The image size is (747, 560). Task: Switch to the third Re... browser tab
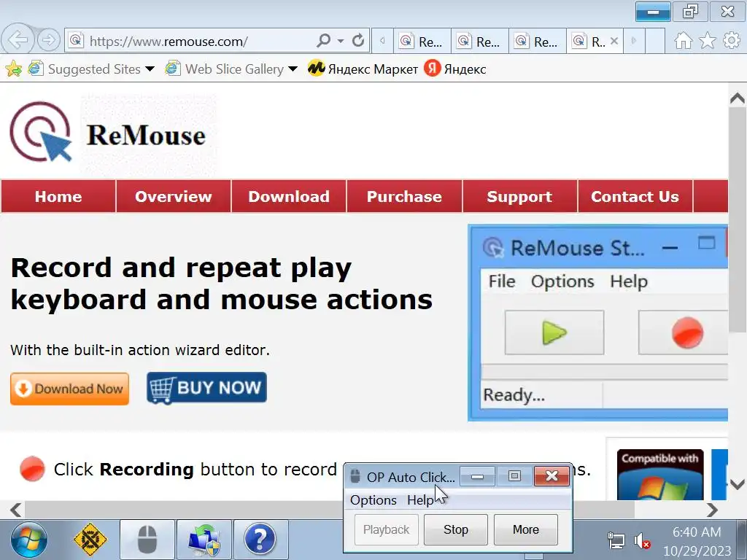(x=538, y=42)
